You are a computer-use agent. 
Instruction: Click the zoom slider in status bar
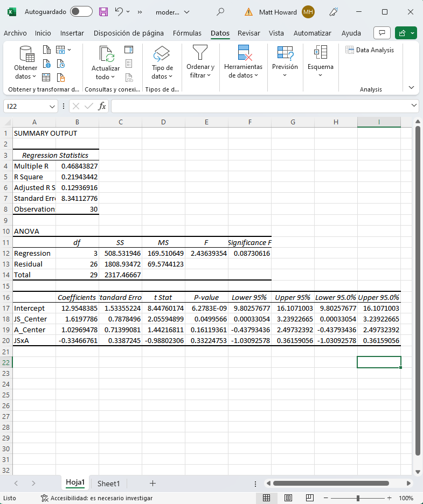(x=358, y=498)
